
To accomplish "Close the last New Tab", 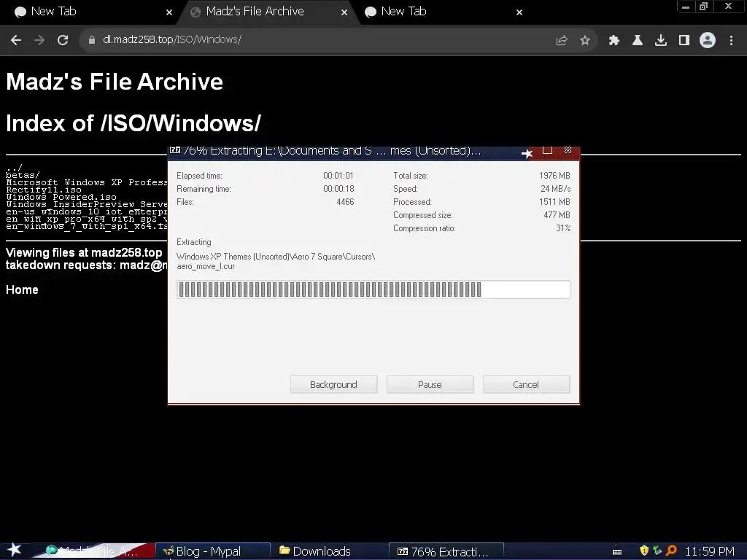I will pos(519,12).
